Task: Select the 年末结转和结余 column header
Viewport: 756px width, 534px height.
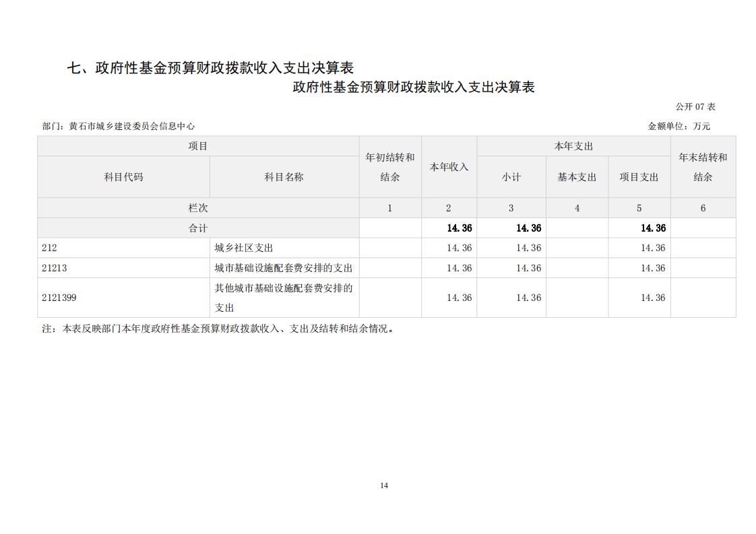Action: coord(703,167)
